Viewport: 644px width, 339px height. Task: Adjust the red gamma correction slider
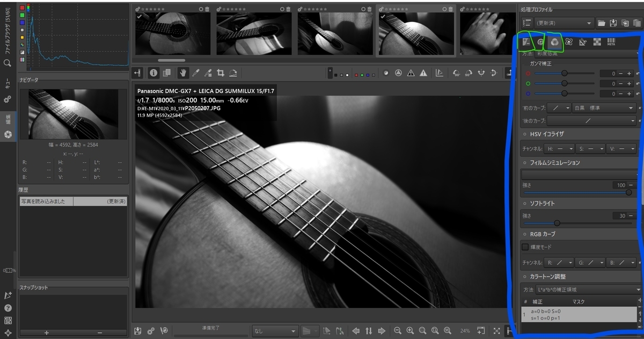(565, 73)
